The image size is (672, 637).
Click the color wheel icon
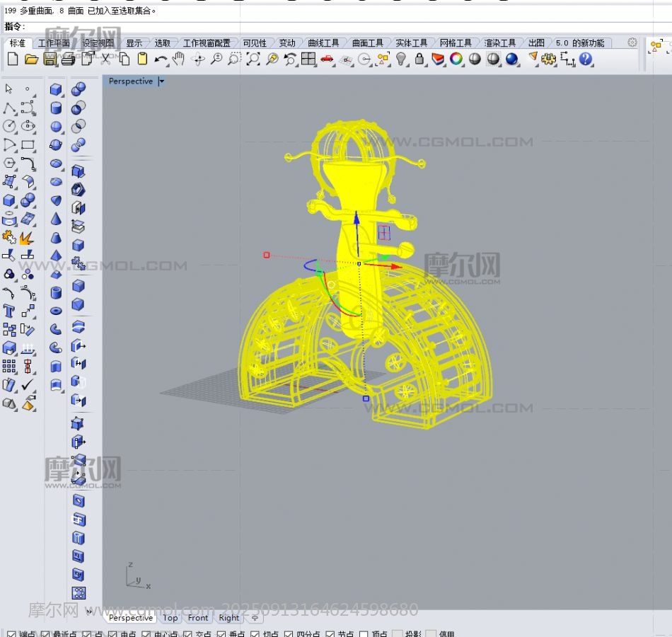(456, 59)
